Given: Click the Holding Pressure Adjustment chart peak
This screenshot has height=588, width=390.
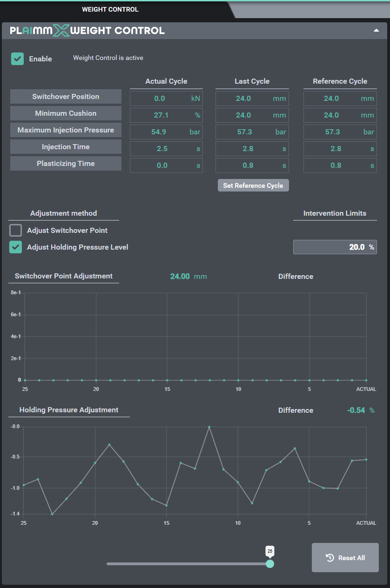Looking at the screenshot, I should 209,427.
